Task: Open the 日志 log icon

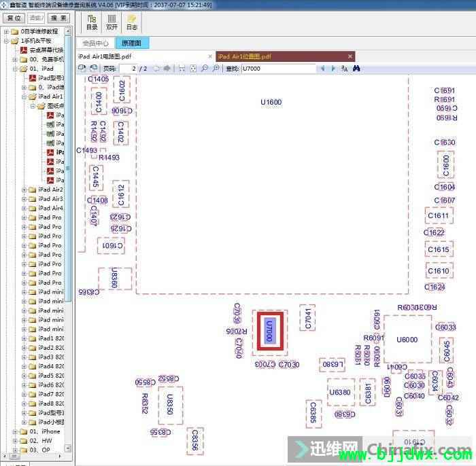Action: point(131,22)
